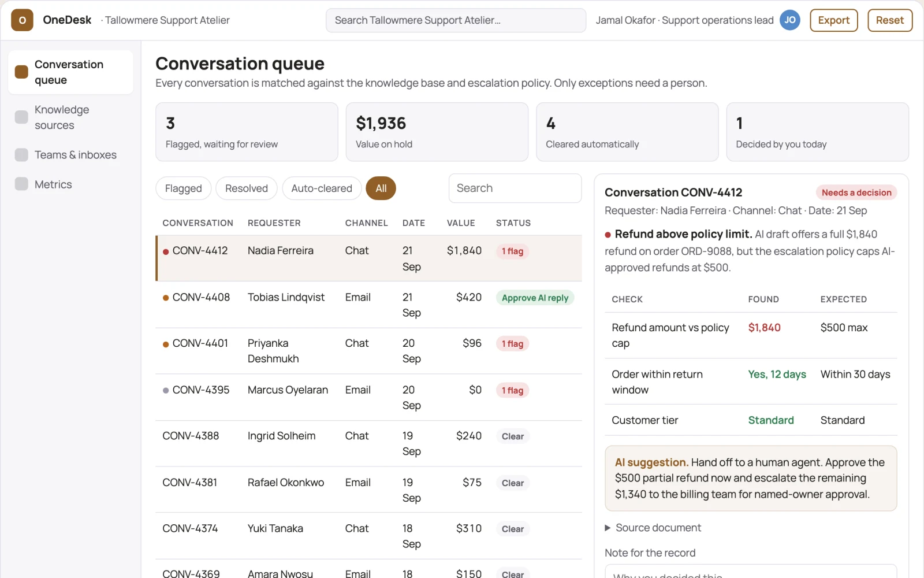924x578 pixels.
Task: Switch to the Auto-cleared filter
Action: (322, 188)
